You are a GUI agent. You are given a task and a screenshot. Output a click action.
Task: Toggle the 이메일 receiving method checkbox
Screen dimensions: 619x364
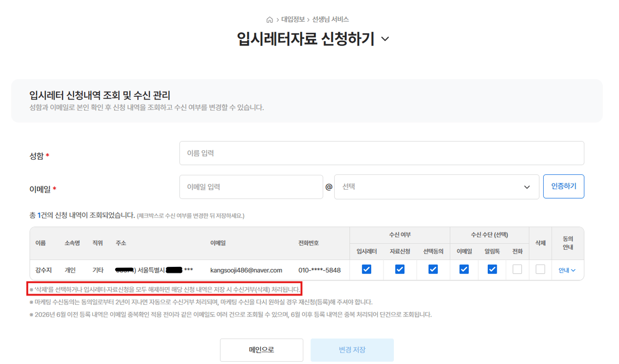point(464,269)
